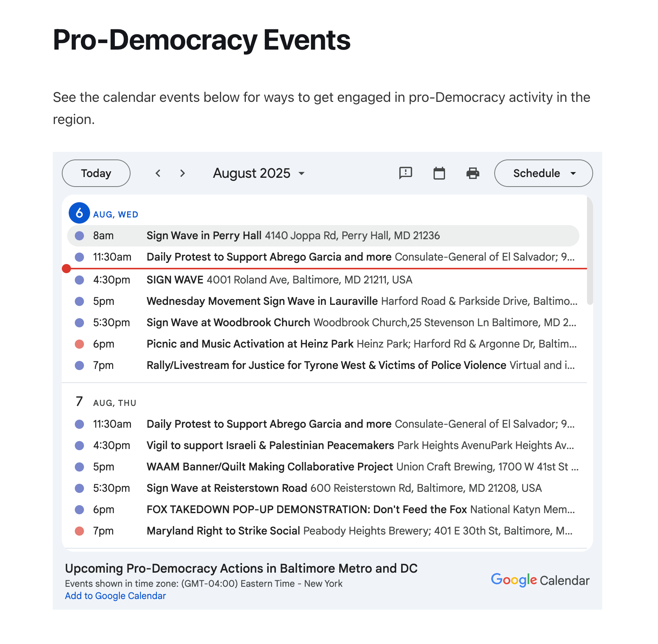Click the Google Calendar logo
Screen dimensions: 658x644
540,580
